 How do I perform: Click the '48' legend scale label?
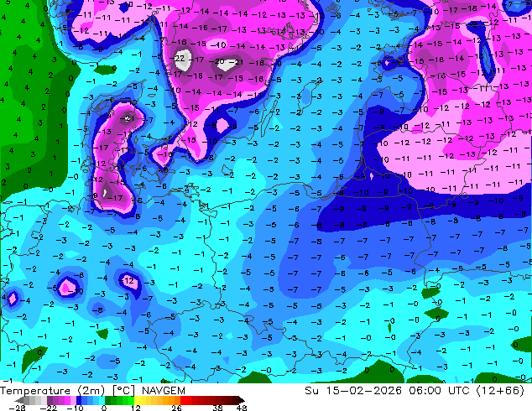(x=242, y=408)
